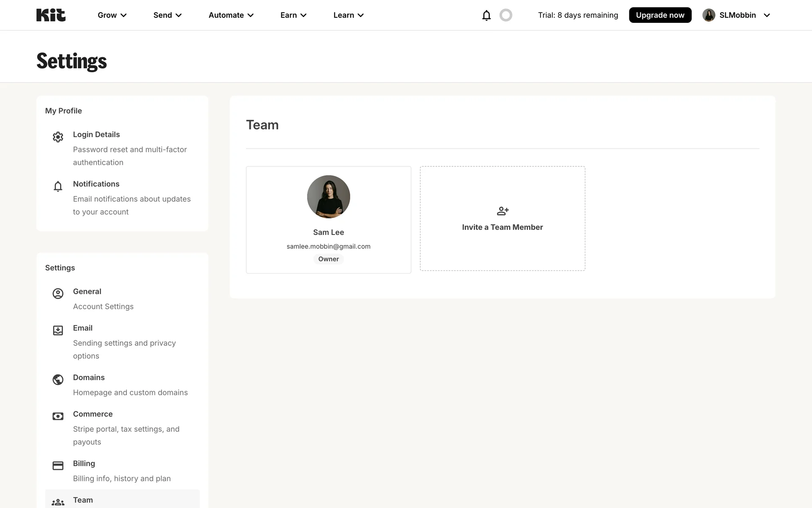The width and height of the screenshot is (812, 508).
Task: Expand the Send dropdown menu
Action: [x=167, y=15]
